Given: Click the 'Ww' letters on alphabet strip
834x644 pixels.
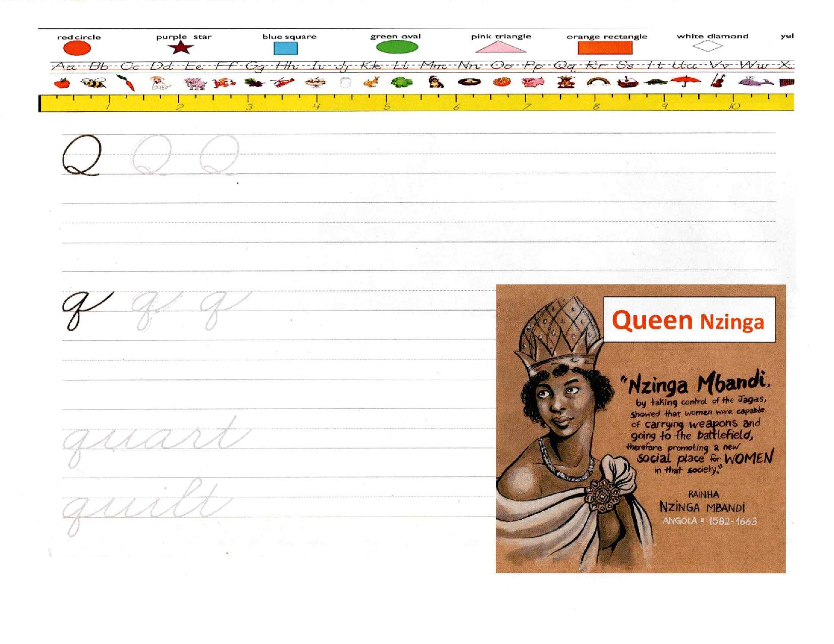Looking at the screenshot, I should coord(755,66).
